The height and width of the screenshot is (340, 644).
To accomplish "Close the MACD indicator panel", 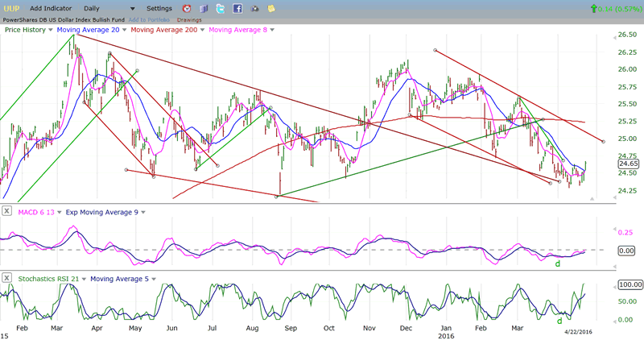I will pos(6,211).
